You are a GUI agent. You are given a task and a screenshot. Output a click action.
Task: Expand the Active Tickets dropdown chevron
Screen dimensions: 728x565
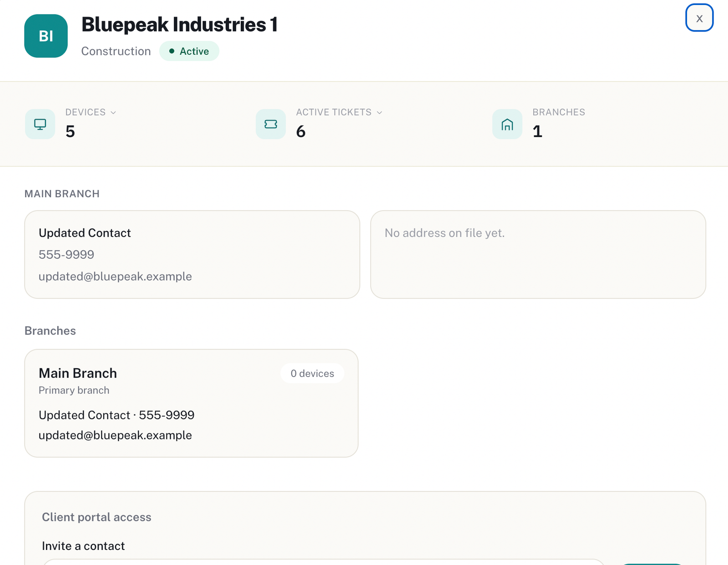pos(379,112)
